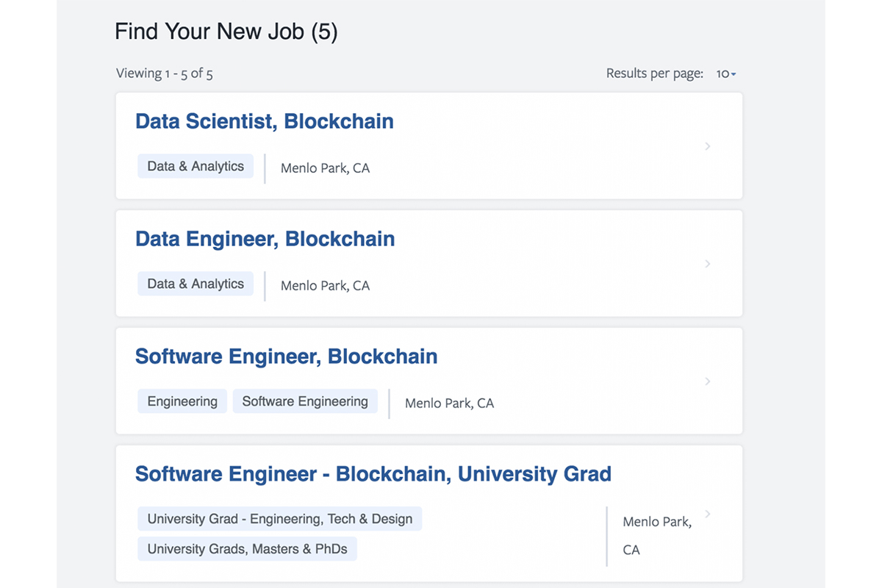Click Menlo Park, CA on Data Engineer card
Image resolution: width=882 pixels, height=588 pixels.
325,286
